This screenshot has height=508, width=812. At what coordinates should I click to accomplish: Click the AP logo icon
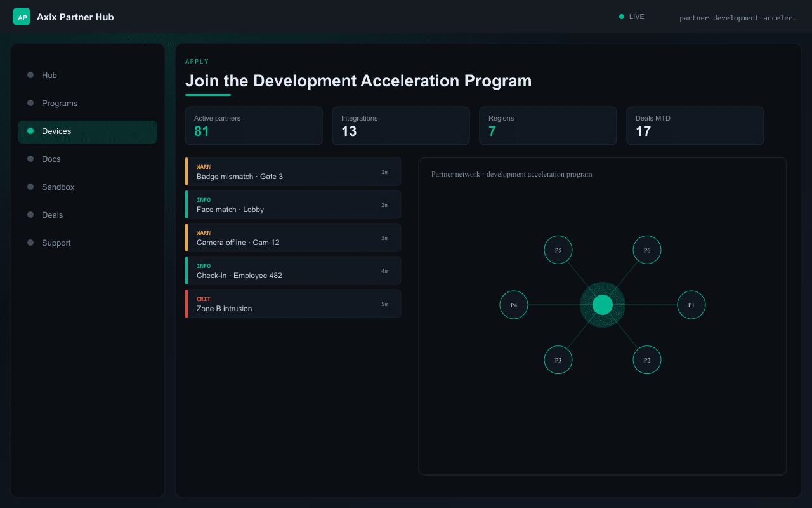click(x=22, y=17)
